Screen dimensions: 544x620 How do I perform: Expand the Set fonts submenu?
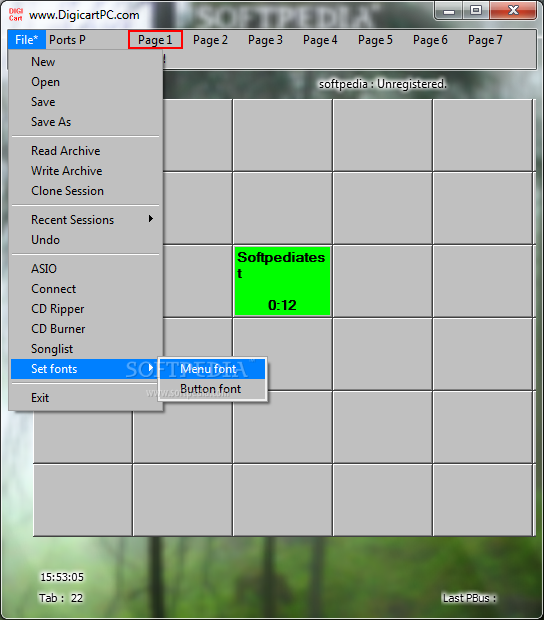coord(85,369)
